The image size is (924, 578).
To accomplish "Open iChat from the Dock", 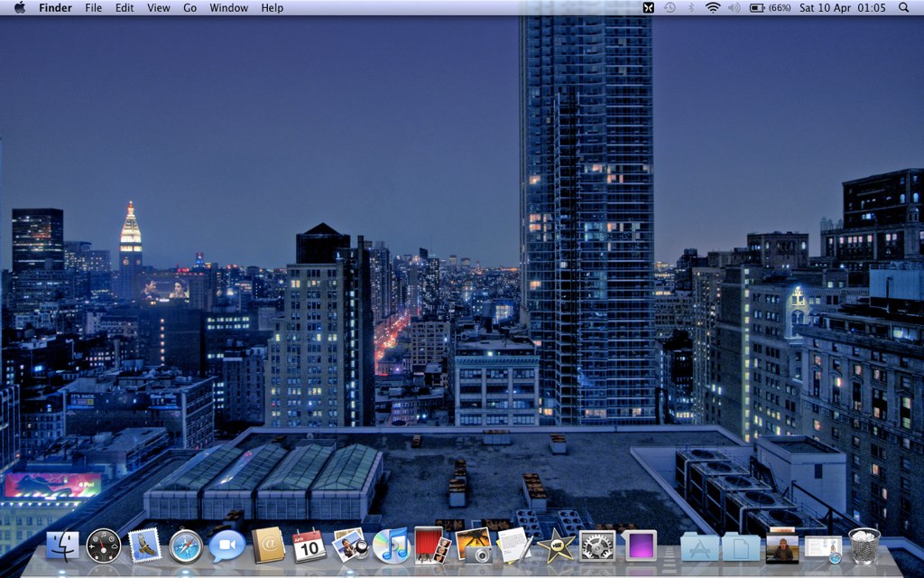I will 226,545.
